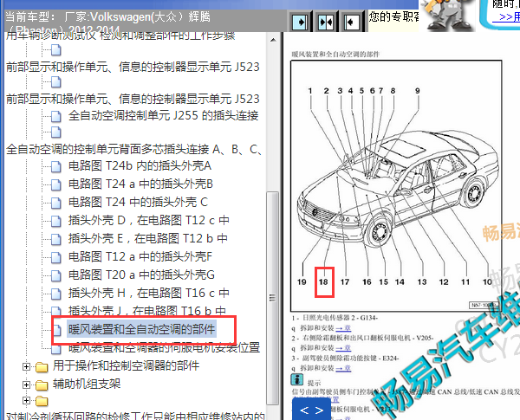Open page icon for 电路图 T24 a 中的插头外壳B
520x420 pixels.
coord(56,184)
